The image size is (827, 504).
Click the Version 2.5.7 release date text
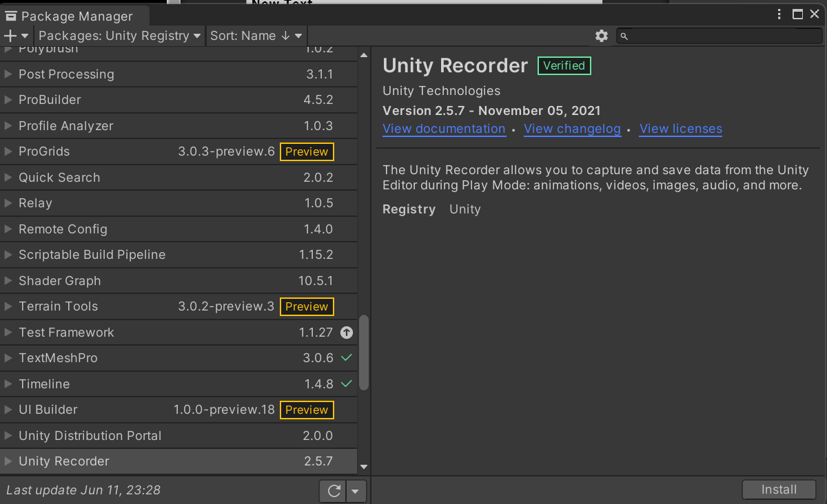point(491,111)
